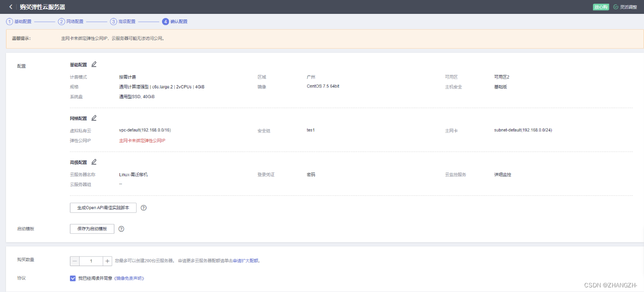Edit 高级配置 via its pencil icon
This screenshot has width=644, height=292.
coord(94,162)
